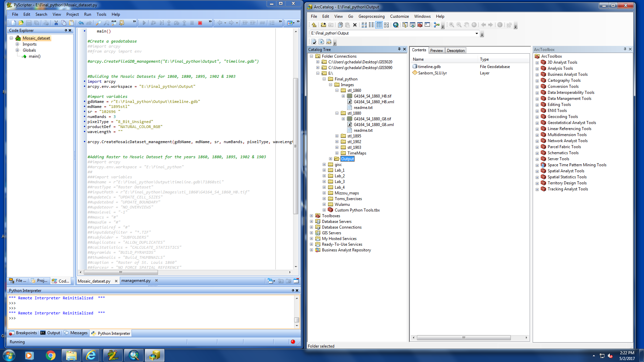
Task: Collapse the stl_1860 folder in Catalog Tree
Action: 337,90
